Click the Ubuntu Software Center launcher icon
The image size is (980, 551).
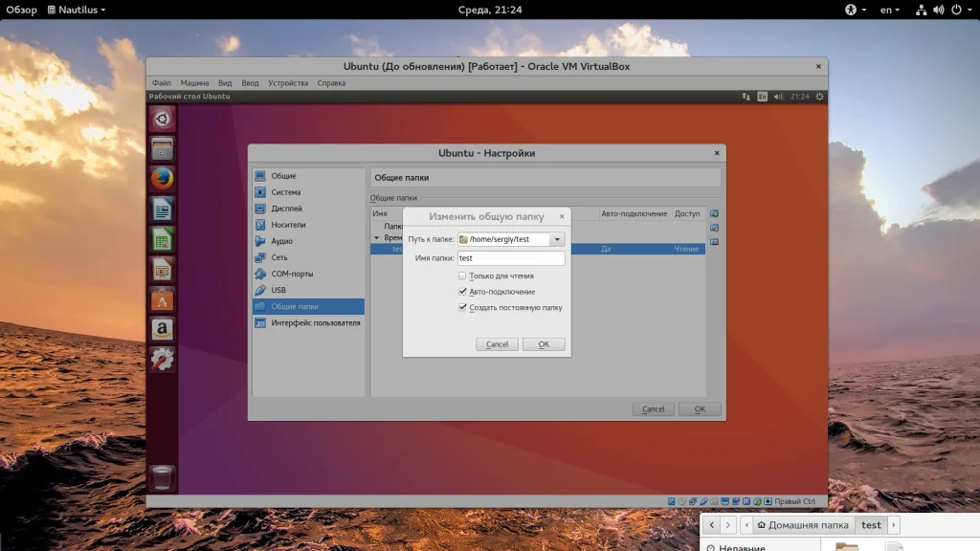[163, 299]
